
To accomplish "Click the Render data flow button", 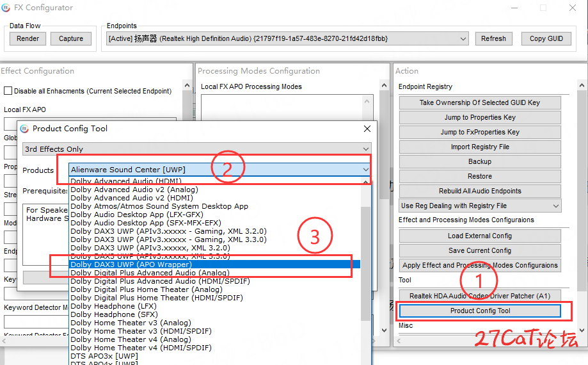I will pyautogui.click(x=28, y=38).
